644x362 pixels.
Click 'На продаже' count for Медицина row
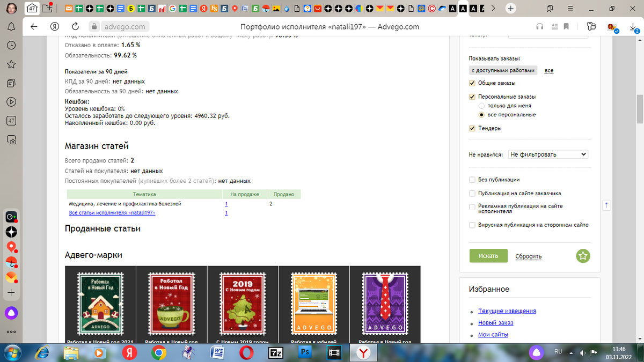tap(226, 204)
